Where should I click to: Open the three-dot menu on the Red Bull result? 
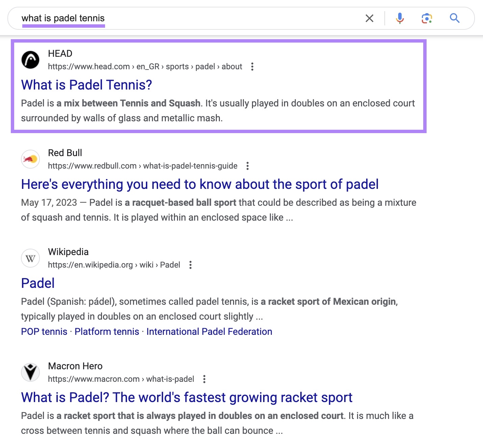click(x=248, y=166)
